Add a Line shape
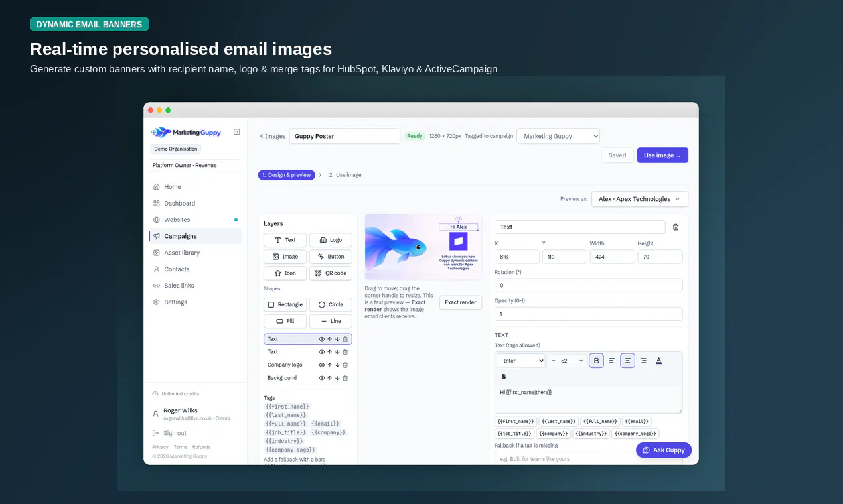Screen dimensions: 843x504 (x=331, y=322)
